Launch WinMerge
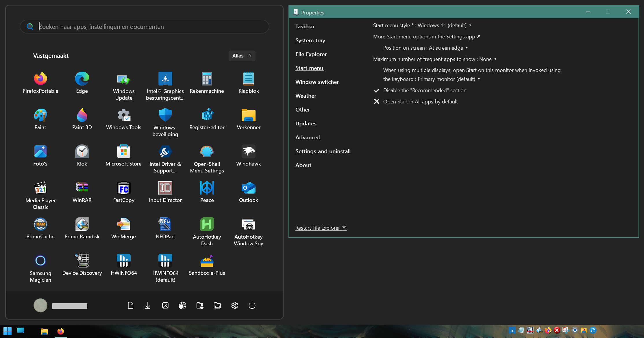 point(124,228)
